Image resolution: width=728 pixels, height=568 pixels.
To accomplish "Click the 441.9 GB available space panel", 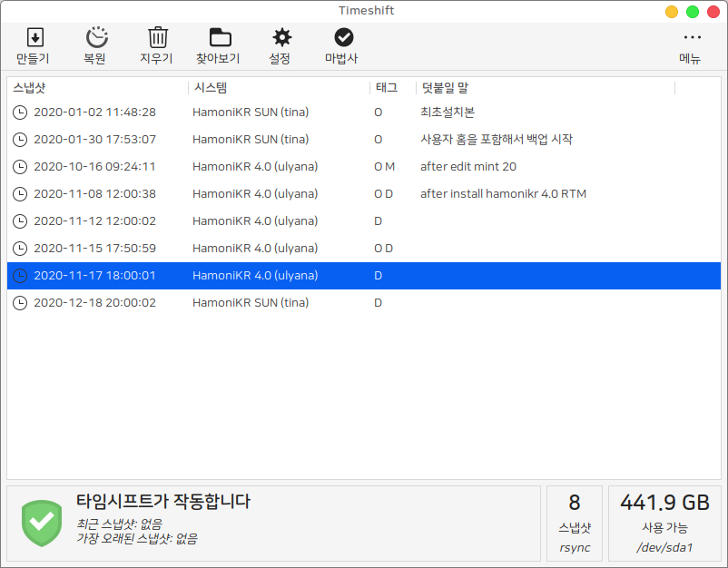I will (x=664, y=523).
